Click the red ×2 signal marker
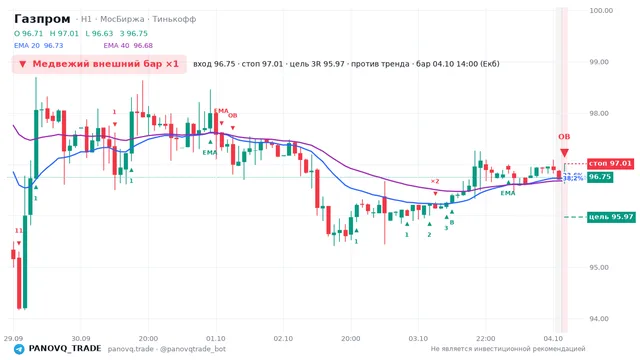Screen dimensions: 640x360 pos(435,182)
